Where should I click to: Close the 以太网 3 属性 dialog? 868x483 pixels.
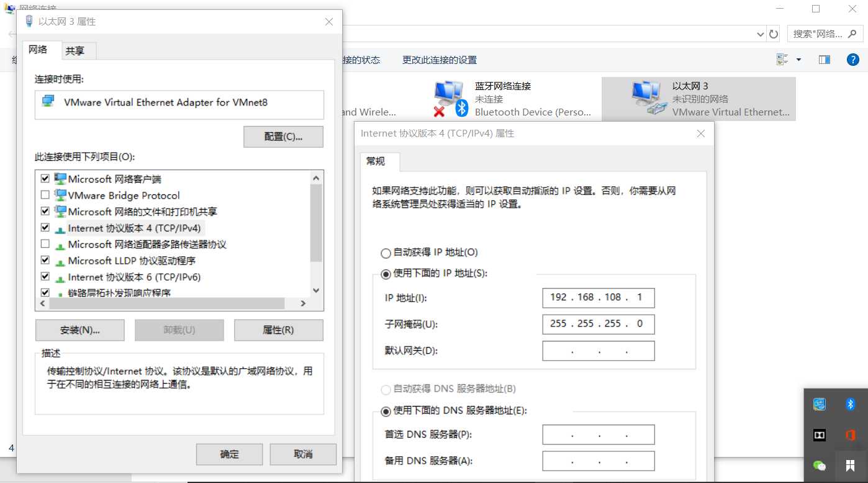tap(329, 22)
